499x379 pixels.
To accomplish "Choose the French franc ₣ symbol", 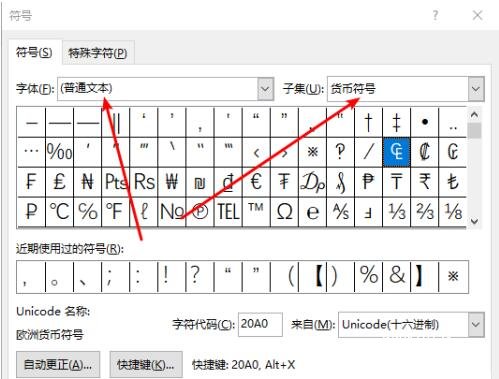I will tap(31, 182).
